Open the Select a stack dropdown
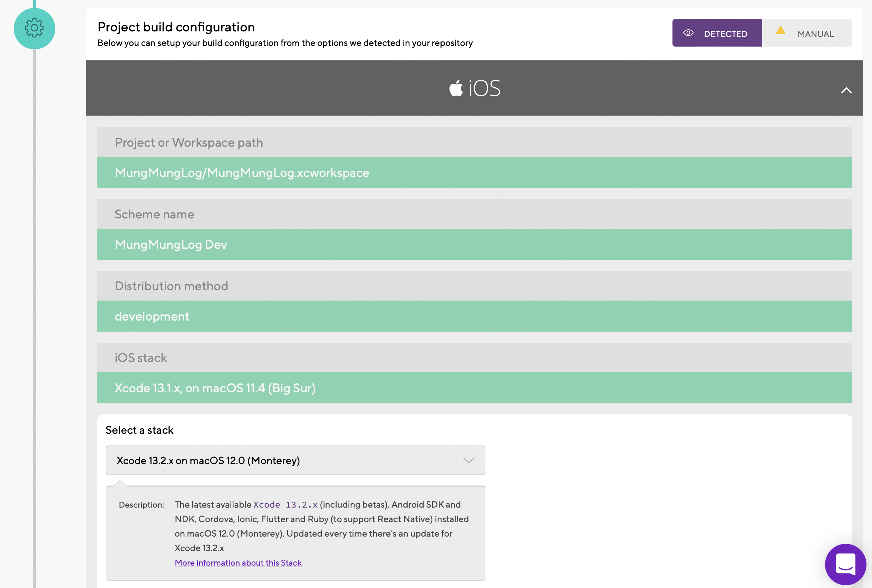 [295, 460]
